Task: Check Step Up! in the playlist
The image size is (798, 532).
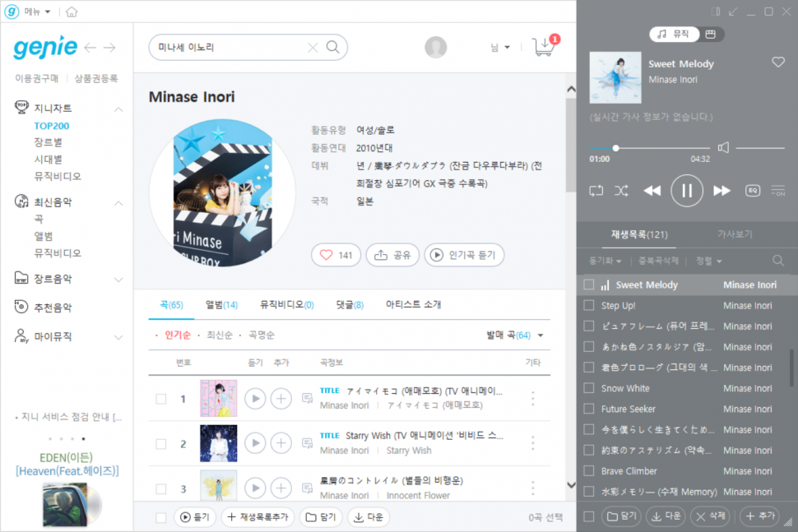Action: point(589,305)
